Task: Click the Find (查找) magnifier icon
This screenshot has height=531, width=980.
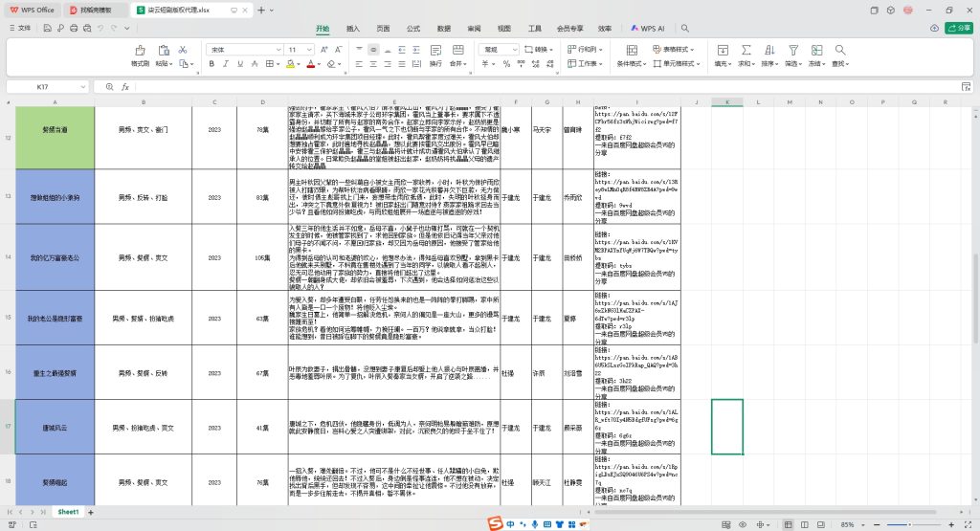Action: pyautogui.click(x=840, y=50)
